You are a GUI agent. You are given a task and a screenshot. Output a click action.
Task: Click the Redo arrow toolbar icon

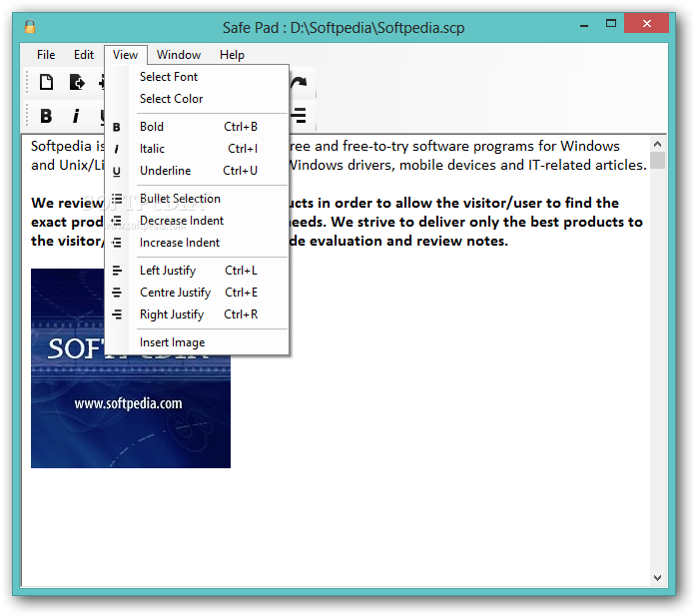(x=300, y=82)
